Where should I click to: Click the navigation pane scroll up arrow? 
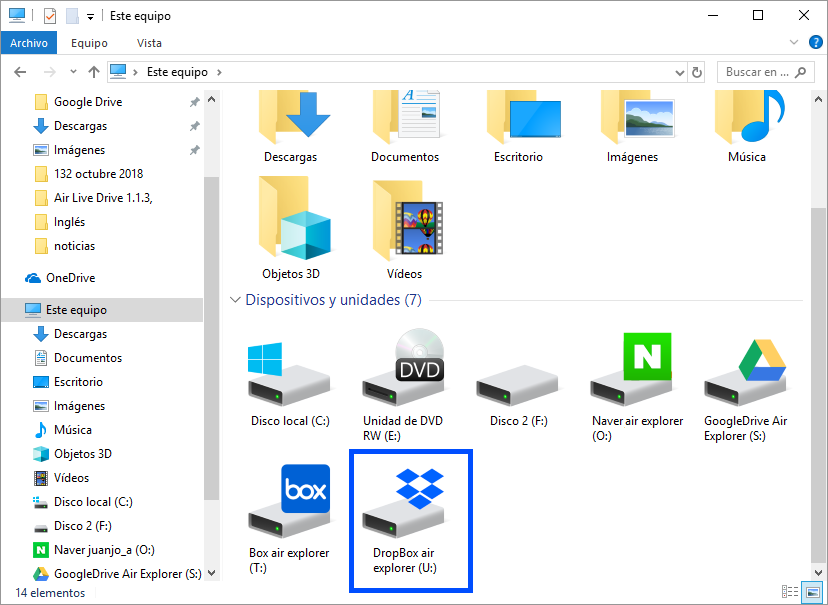click(x=212, y=99)
